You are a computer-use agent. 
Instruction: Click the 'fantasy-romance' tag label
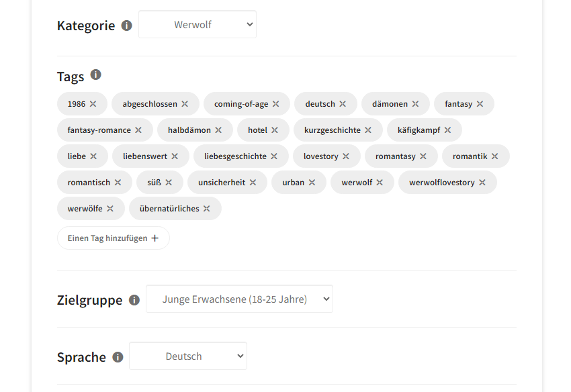coord(99,130)
